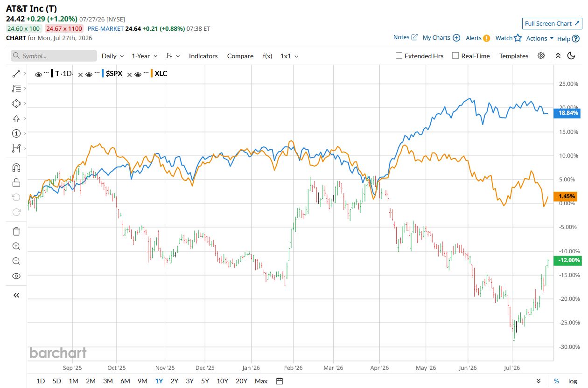Click the collapse header double-arrow icon

[558, 56]
